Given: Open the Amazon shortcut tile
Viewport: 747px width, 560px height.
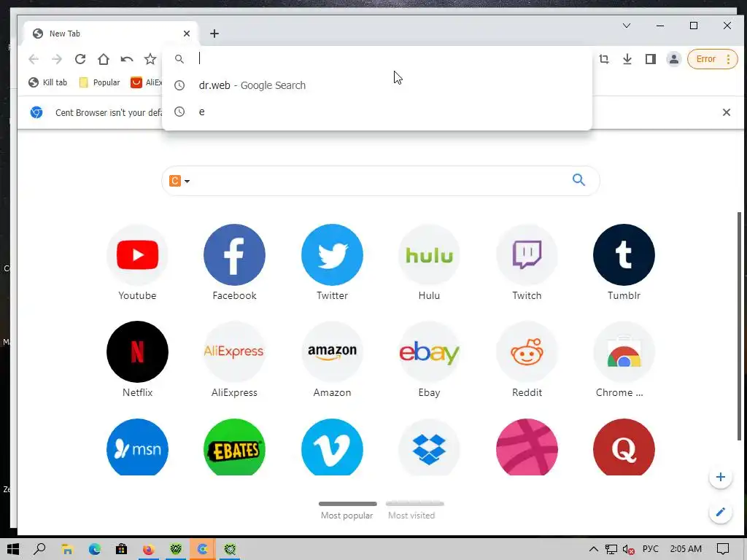Looking at the screenshot, I should (332, 352).
